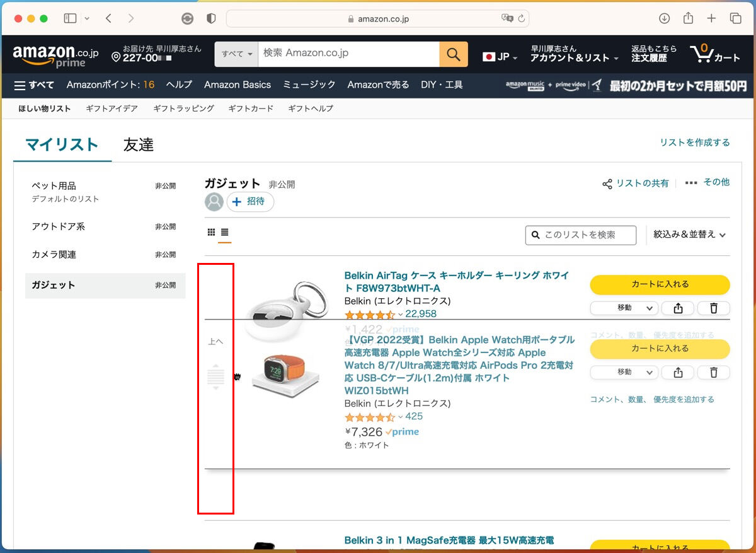Screen dimensions: 756x553
Task: Open ギフトアイデア in the sub navigation
Action: pyautogui.click(x=112, y=108)
